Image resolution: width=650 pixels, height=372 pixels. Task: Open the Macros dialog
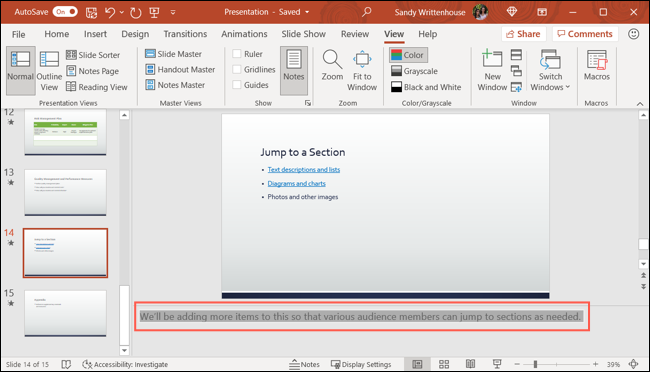597,66
